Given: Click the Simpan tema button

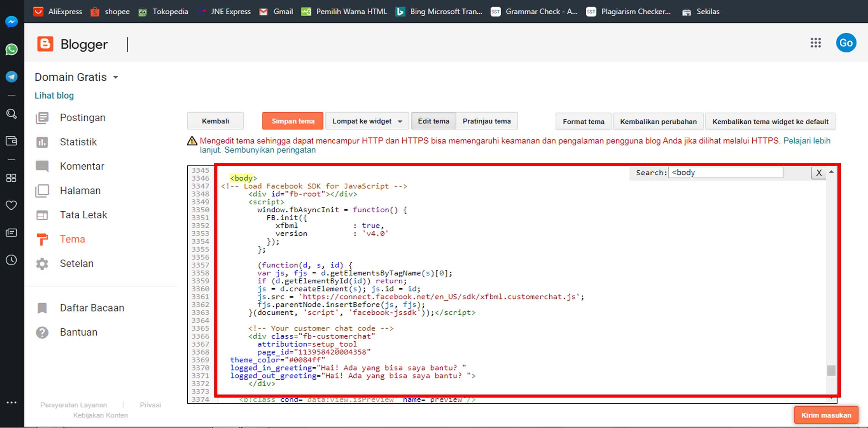Looking at the screenshot, I should tap(293, 121).
